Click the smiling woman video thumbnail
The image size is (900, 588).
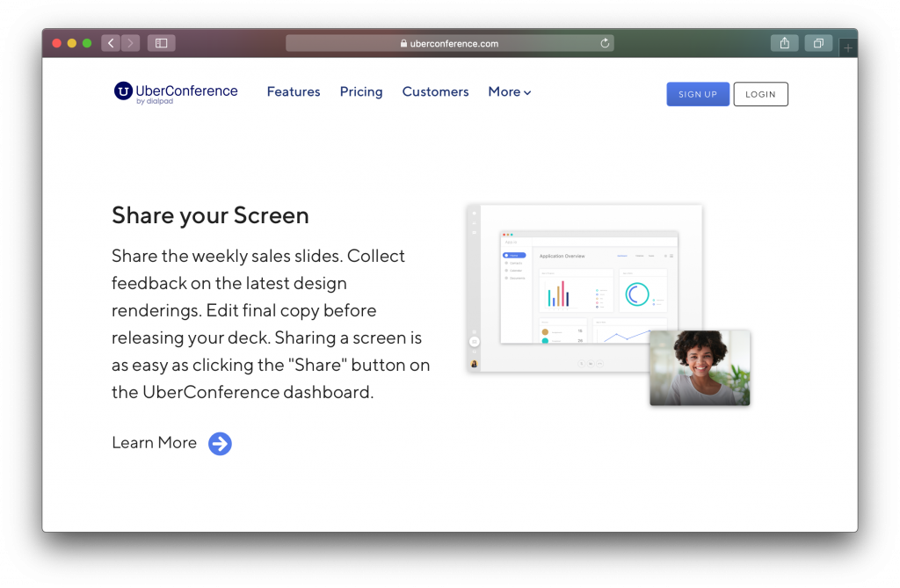tap(700, 368)
